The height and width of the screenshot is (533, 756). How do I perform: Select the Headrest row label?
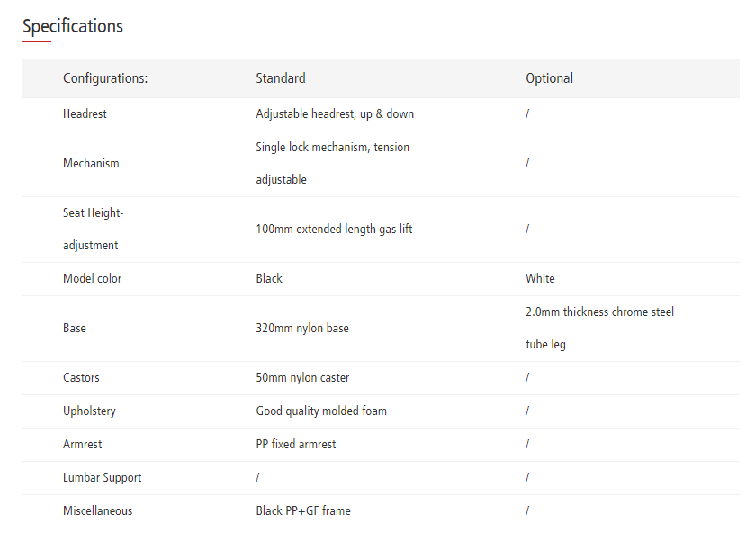(x=85, y=114)
